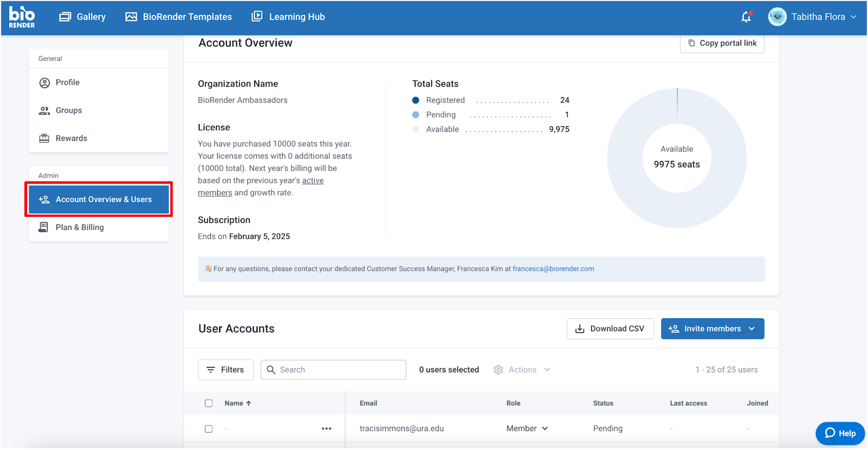Click the BioRender logo
The image size is (868, 450).
pyautogui.click(x=22, y=17)
